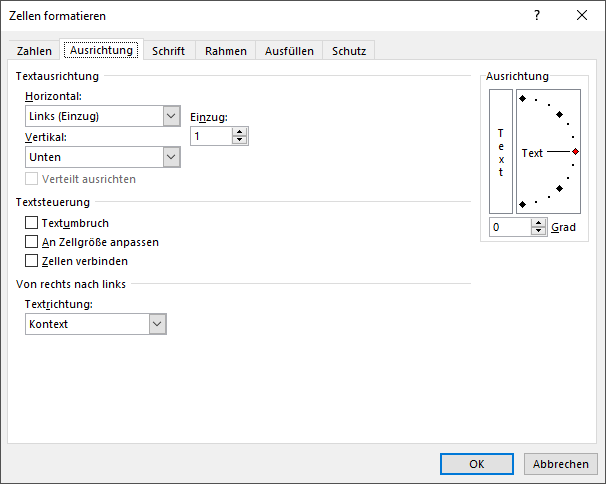Click the red diamond orientation marker

tap(575, 152)
